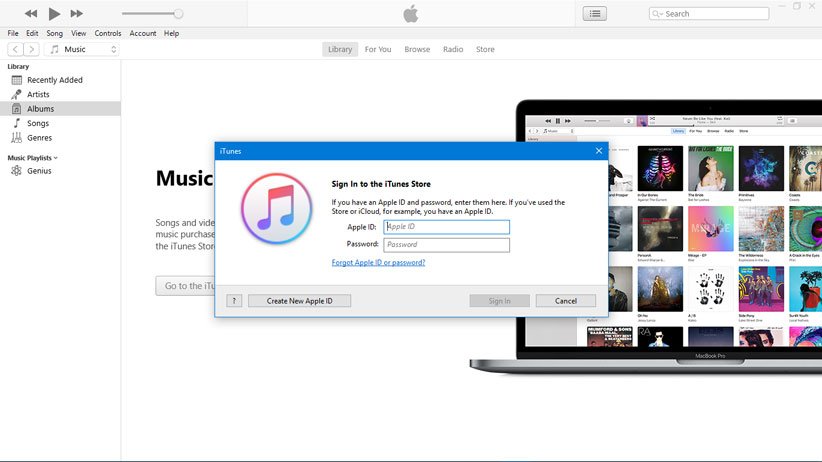The width and height of the screenshot is (822, 462).
Task: Open the Music media type dropdown
Action: (84, 49)
